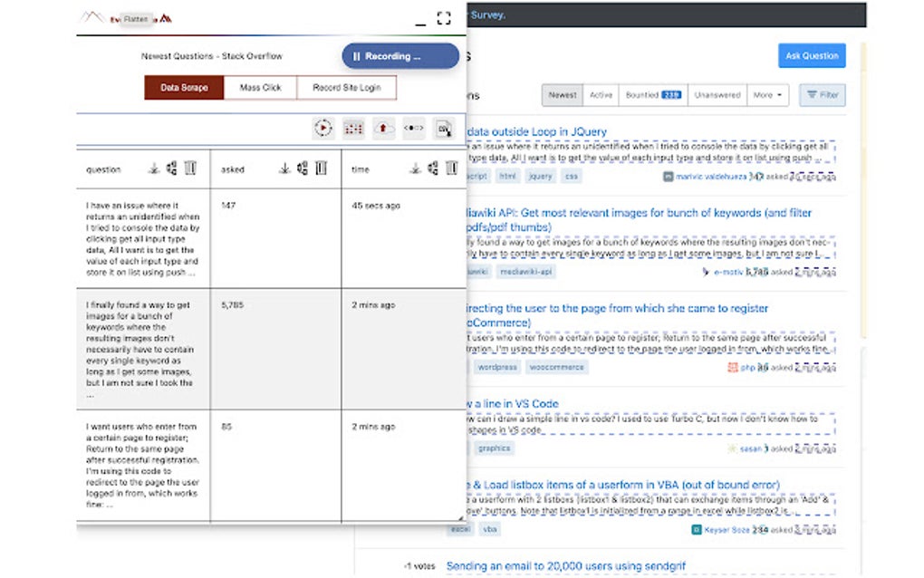Export results using the CSV icon
The image size is (924, 578).
441,128
